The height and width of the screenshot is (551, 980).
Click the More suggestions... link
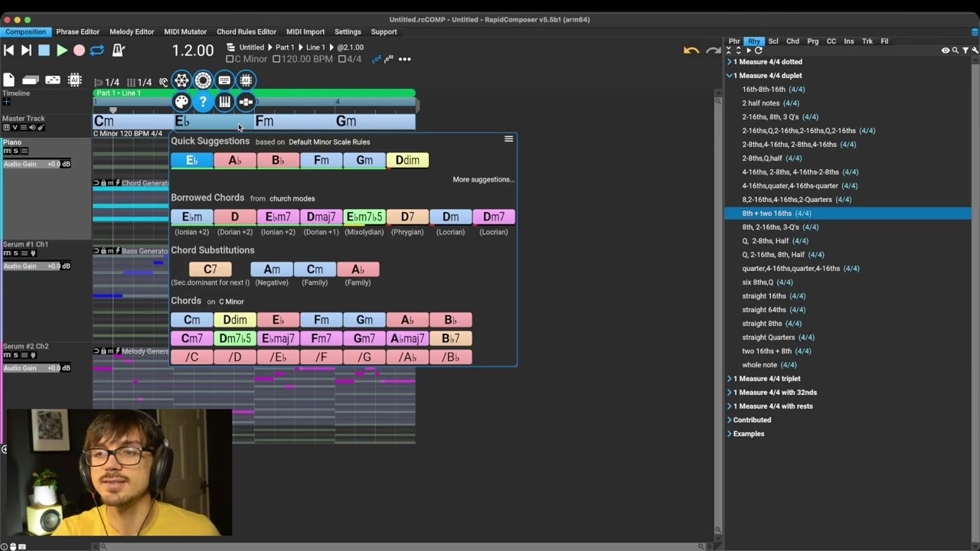[483, 180]
